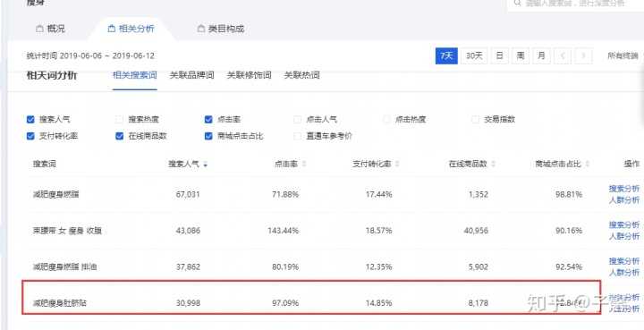644x330 pixels.
Task: Open 人群分析 for 减肥瘦身燃脂 排油 row
Action: (x=624, y=273)
